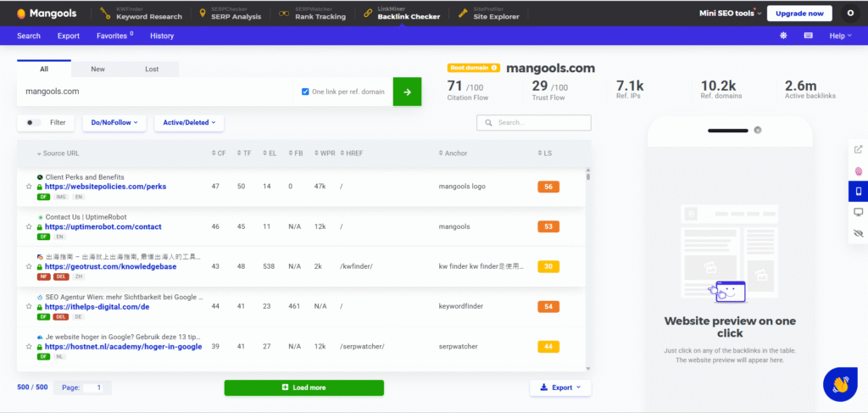Sort by LS column

pyautogui.click(x=545, y=153)
